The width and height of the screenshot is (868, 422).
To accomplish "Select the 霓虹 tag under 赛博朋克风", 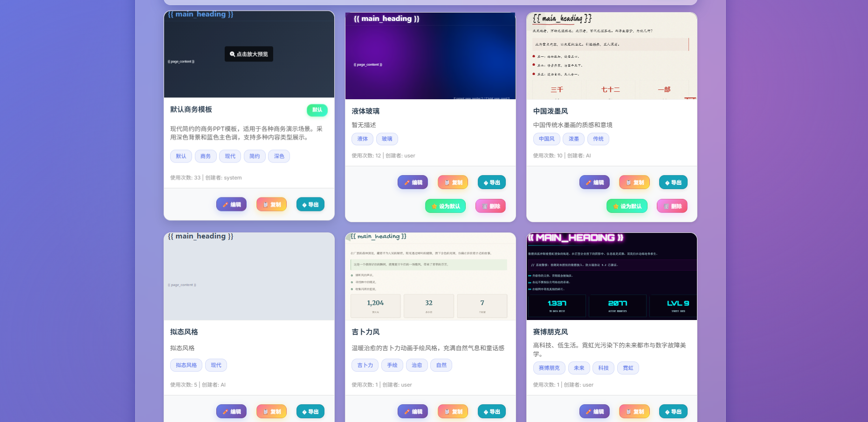I will [628, 368].
